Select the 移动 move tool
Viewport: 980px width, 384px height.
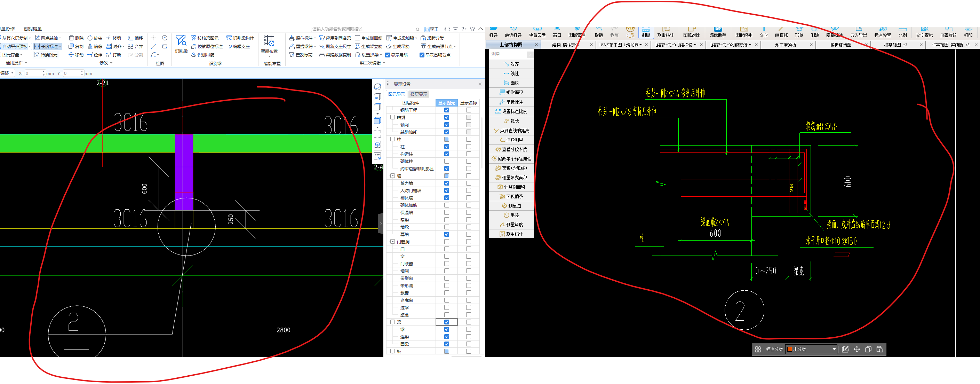[76, 55]
